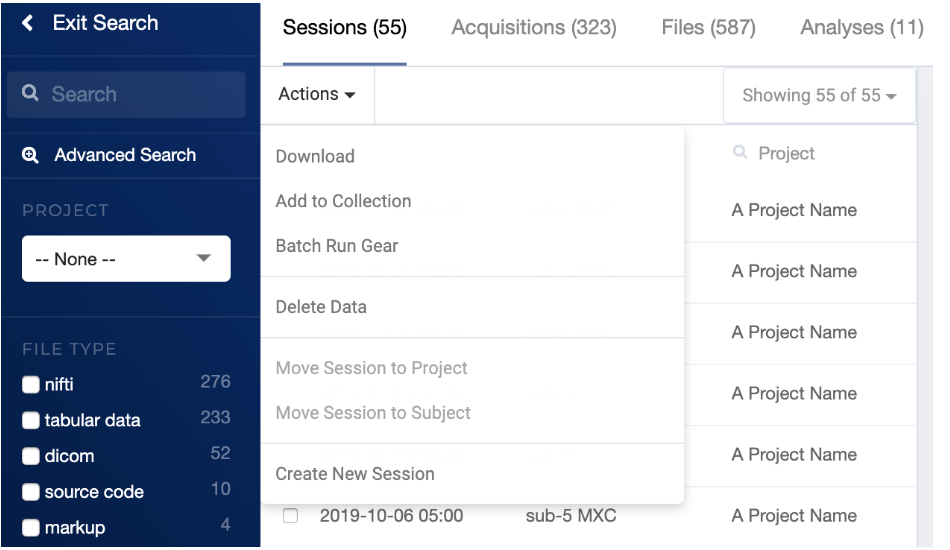Tick the nifti file type checkbox
Viewport: 950px width, 550px height.
pyautogui.click(x=31, y=384)
